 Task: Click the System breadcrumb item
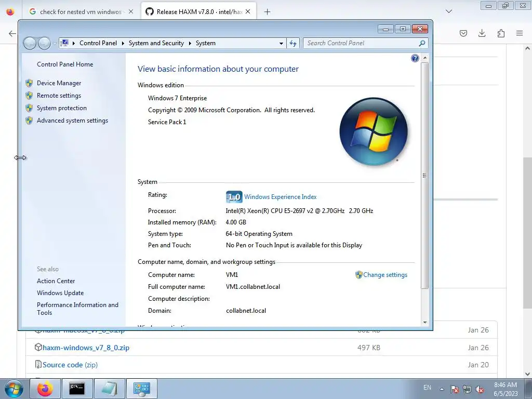tap(206, 43)
